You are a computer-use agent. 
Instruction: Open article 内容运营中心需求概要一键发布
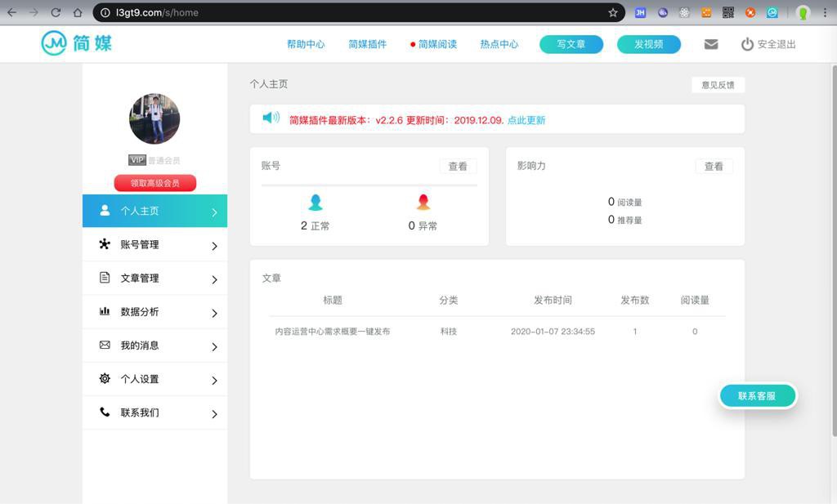pos(333,331)
